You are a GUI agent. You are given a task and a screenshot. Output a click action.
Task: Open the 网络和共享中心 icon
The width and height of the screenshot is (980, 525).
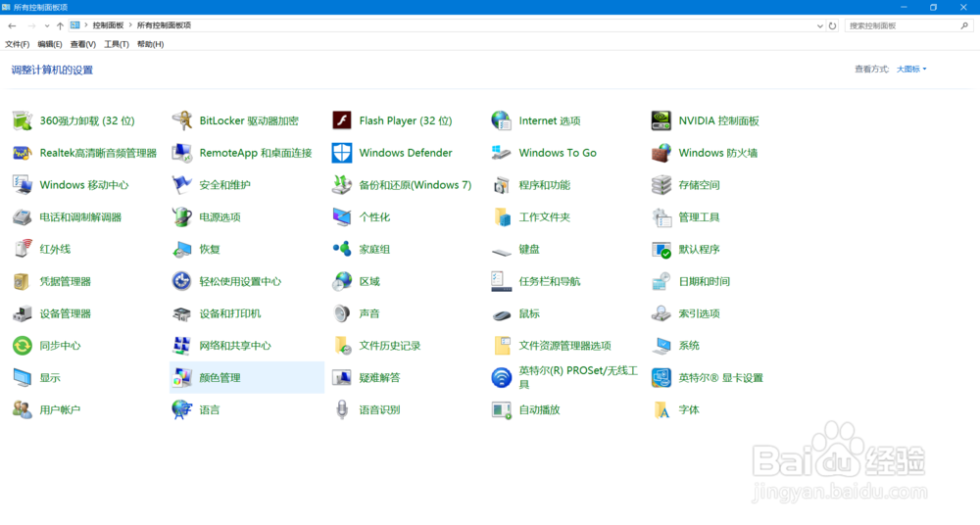[182, 346]
